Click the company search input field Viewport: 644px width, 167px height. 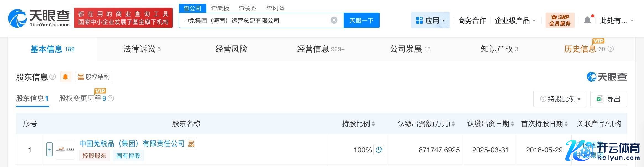point(254,20)
